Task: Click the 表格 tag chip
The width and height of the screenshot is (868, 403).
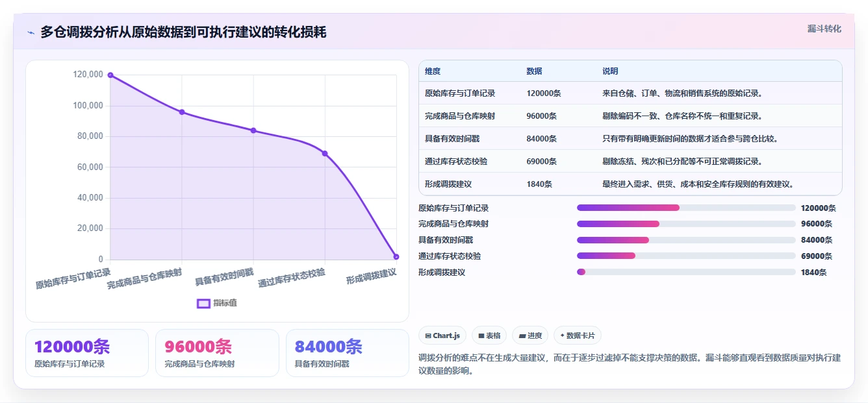Action: coord(489,336)
